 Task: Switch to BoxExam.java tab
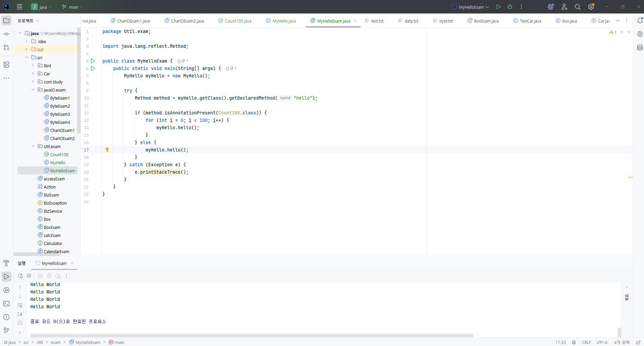[x=483, y=21]
